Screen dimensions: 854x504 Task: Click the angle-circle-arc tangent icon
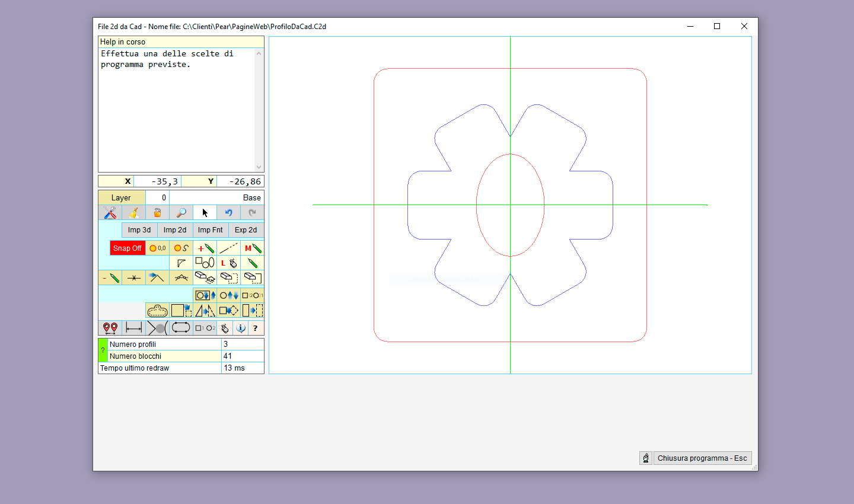(x=157, y=328)
